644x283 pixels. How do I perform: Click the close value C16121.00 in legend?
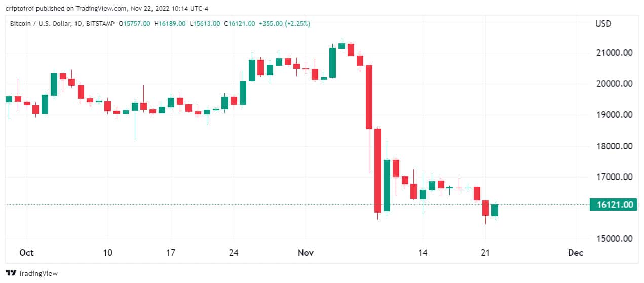coord(240,23)
